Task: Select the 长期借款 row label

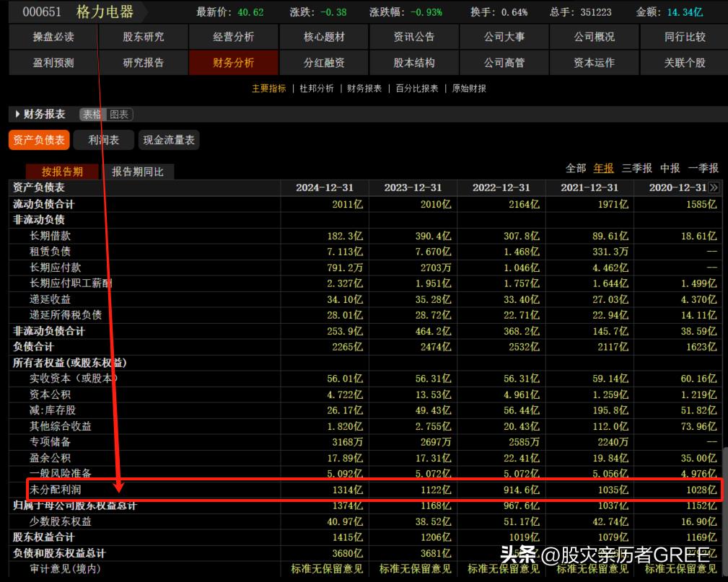Action: [x=50, y=236]
